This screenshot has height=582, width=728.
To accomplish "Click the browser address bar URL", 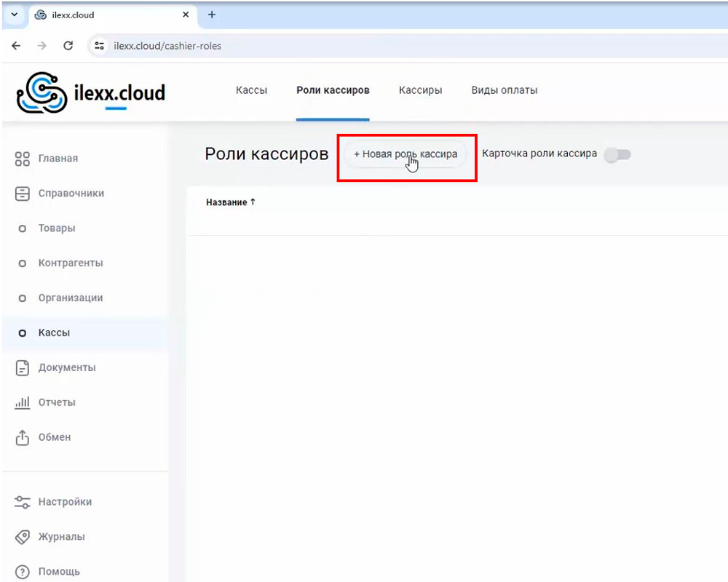I will click(x=167, y=46).
